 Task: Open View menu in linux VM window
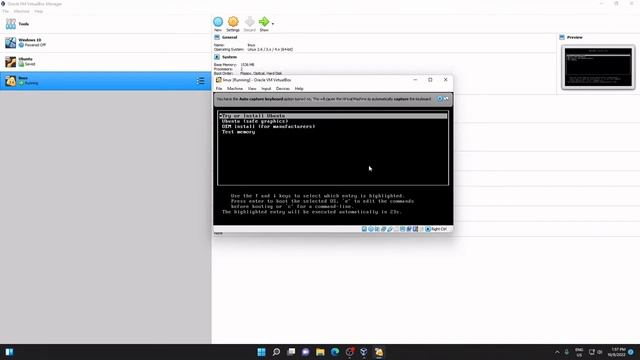[252, 89]
